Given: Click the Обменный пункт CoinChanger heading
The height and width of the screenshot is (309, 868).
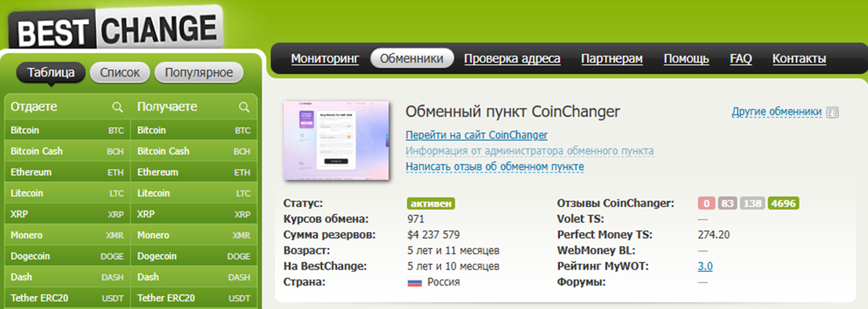Looking at the screenshot, I should [x=513, y=112].
